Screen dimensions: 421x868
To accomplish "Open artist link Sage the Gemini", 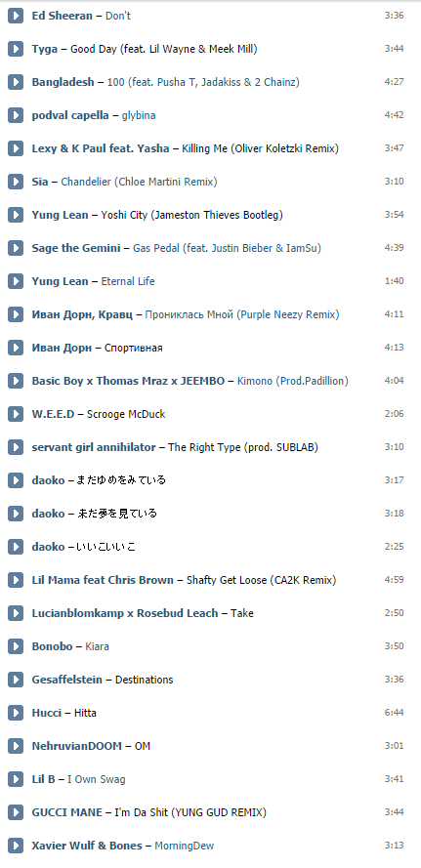I will coord(76,249).
